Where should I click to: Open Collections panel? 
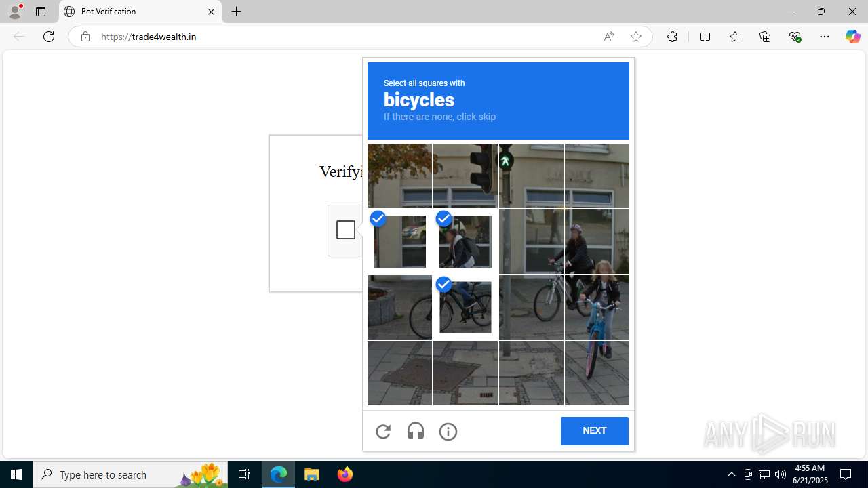point(765,37)
